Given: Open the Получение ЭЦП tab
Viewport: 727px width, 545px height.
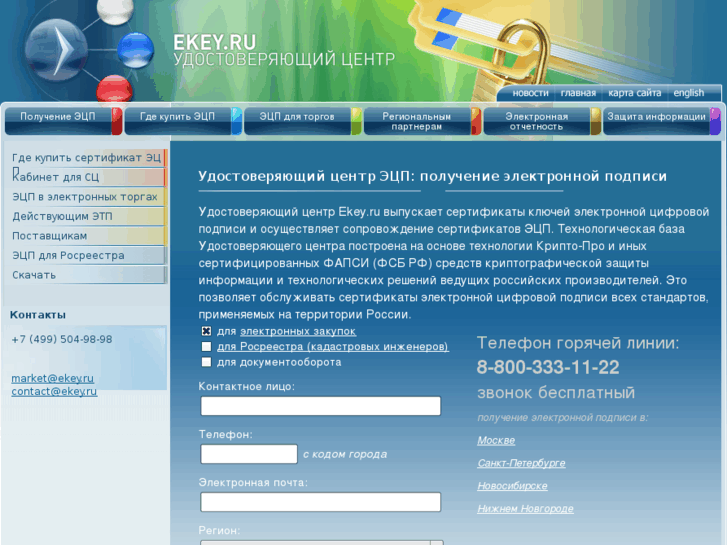Looking at the screenshot, I should 64,121.
